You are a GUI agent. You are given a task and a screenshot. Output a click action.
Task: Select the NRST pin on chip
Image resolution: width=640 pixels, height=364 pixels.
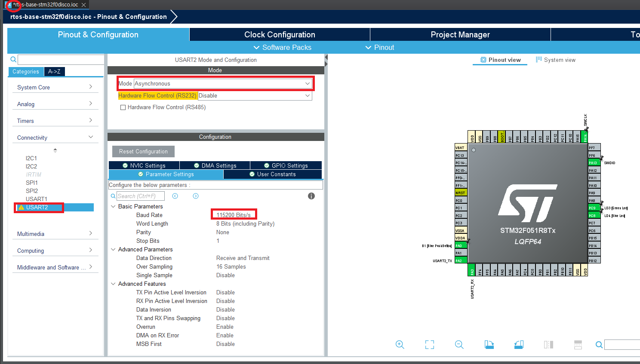coord(461,193)
